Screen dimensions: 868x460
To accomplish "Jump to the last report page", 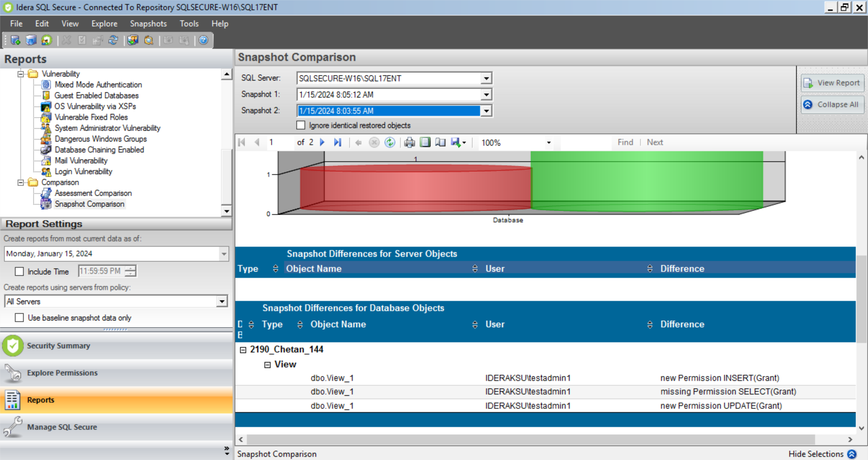I will tap(337, 142).
